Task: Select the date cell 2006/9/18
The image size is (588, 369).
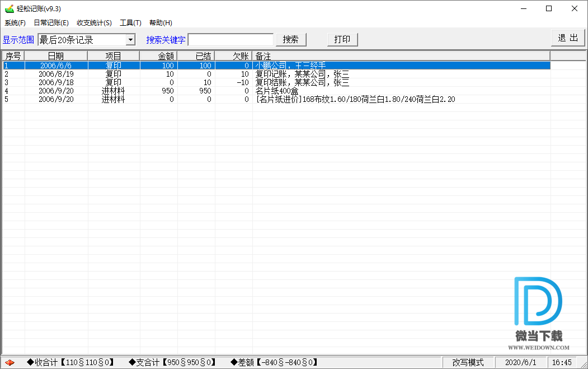Action: (56, 82)
